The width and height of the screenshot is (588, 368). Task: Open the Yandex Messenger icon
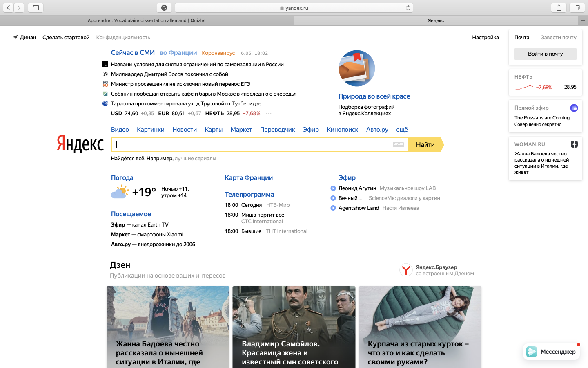532,352
